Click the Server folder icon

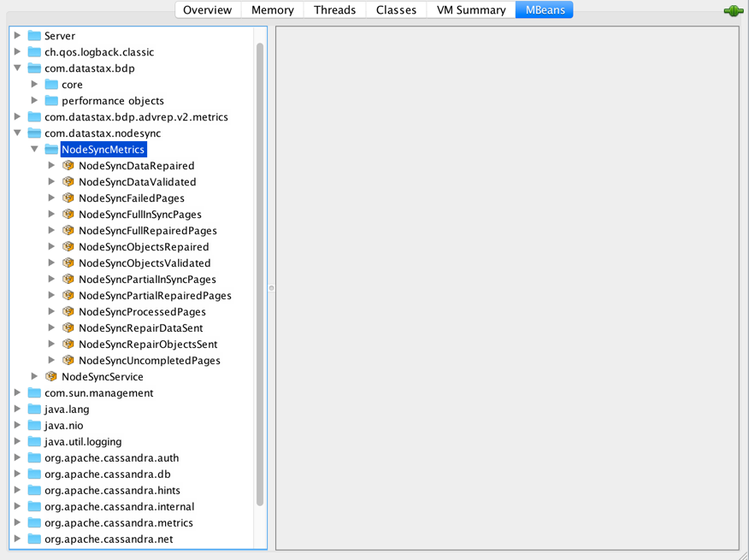[x=34, y=36]
